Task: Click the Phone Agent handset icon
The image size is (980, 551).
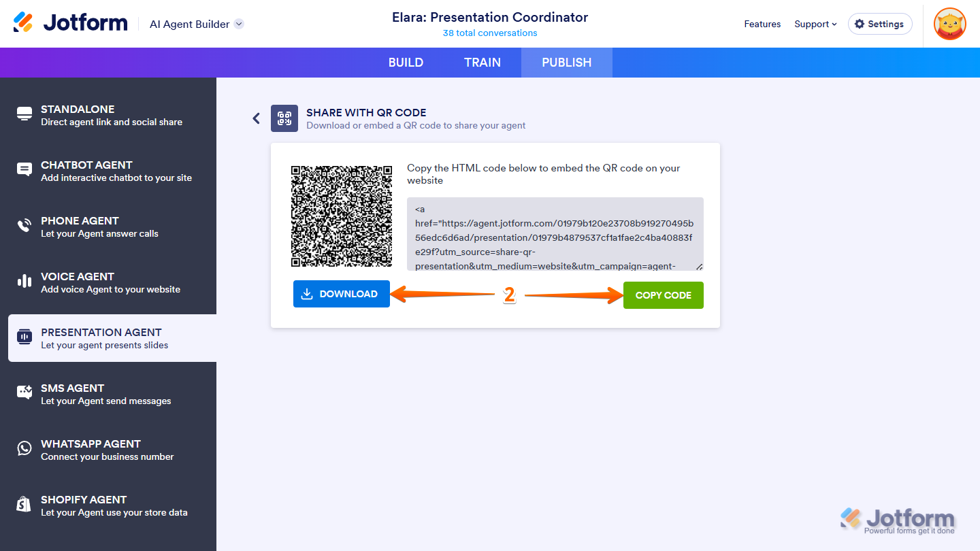Action: point(24,227)
